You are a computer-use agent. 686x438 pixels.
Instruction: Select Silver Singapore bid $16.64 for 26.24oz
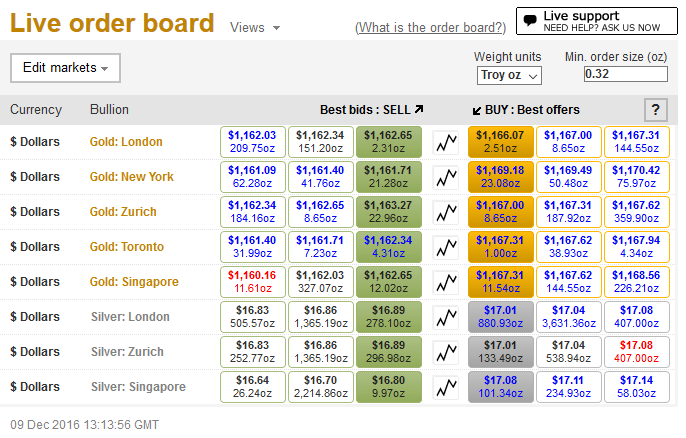pyautogui.click(x=252, y=387)
